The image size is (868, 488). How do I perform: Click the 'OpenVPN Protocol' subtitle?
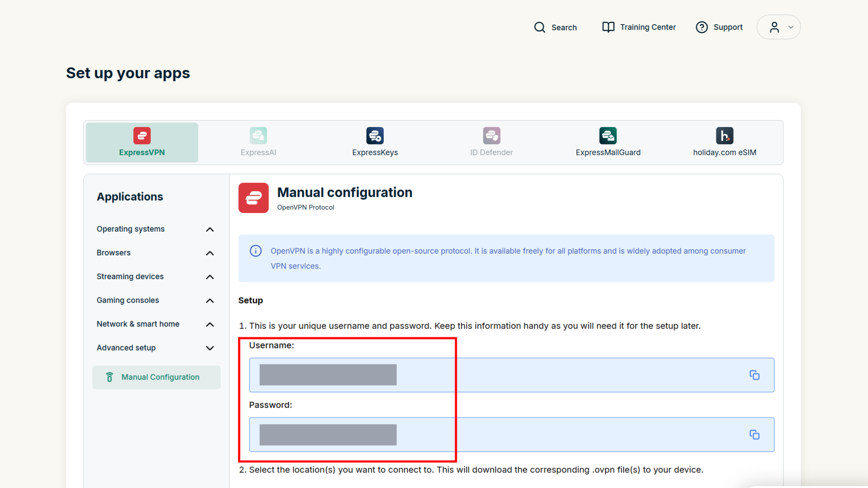(306, 207)
